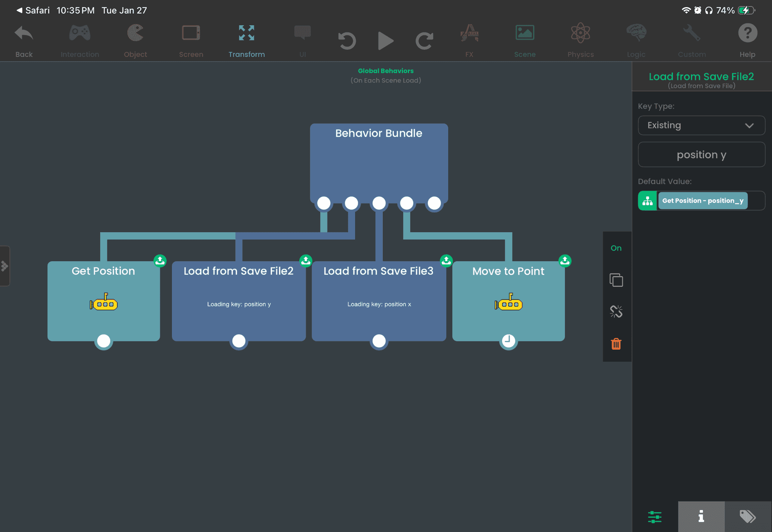Switch to the tags tab

click(x=747, y=516)
